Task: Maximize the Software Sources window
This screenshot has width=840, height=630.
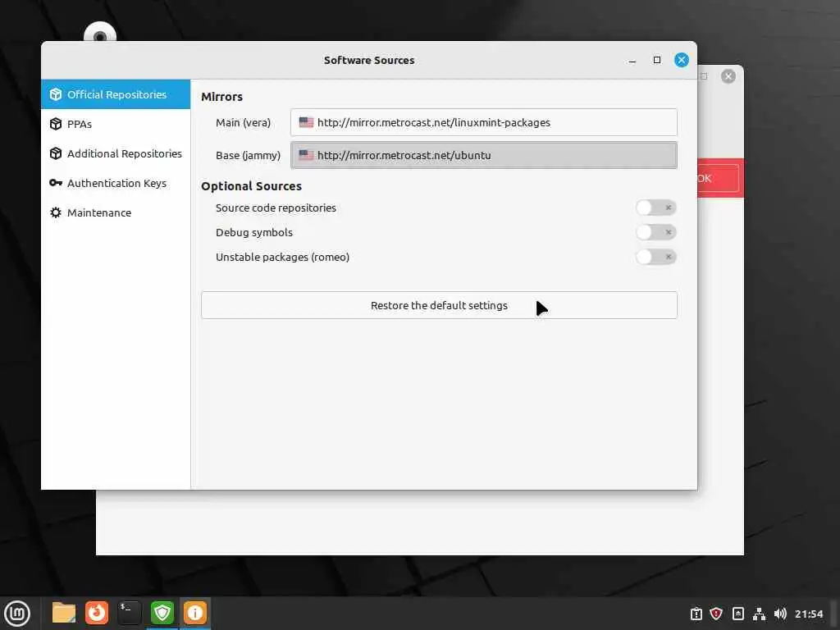Action: (657, 60)
